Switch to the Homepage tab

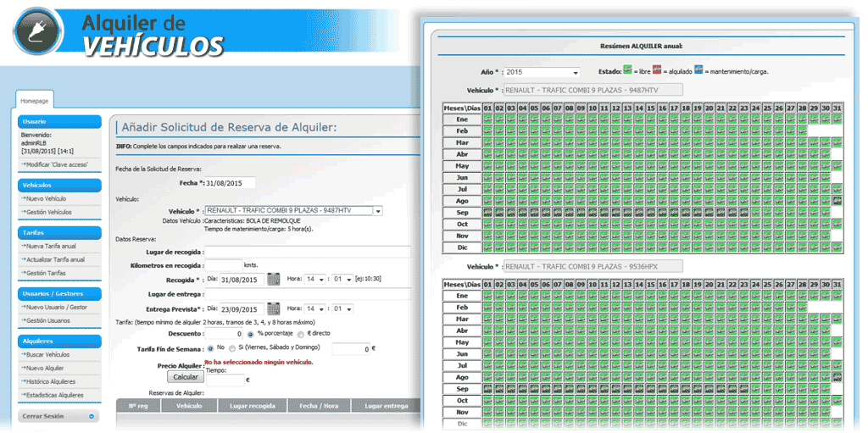[x=34, y=102]
